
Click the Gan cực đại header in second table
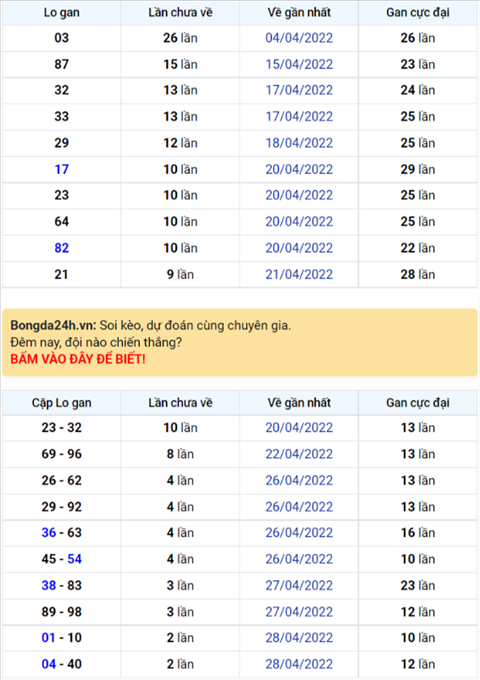click(x=418, y=403)
